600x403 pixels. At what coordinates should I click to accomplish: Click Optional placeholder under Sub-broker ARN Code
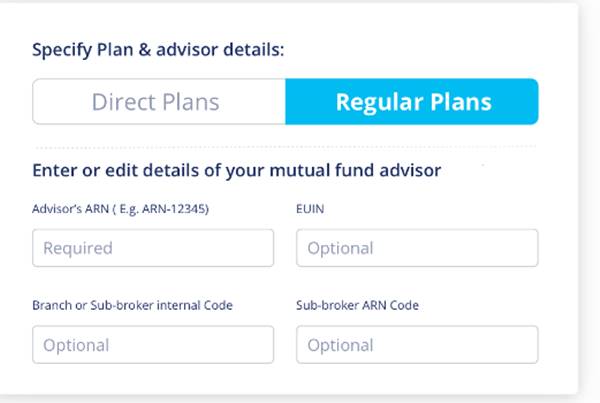(x=340, y=345)
